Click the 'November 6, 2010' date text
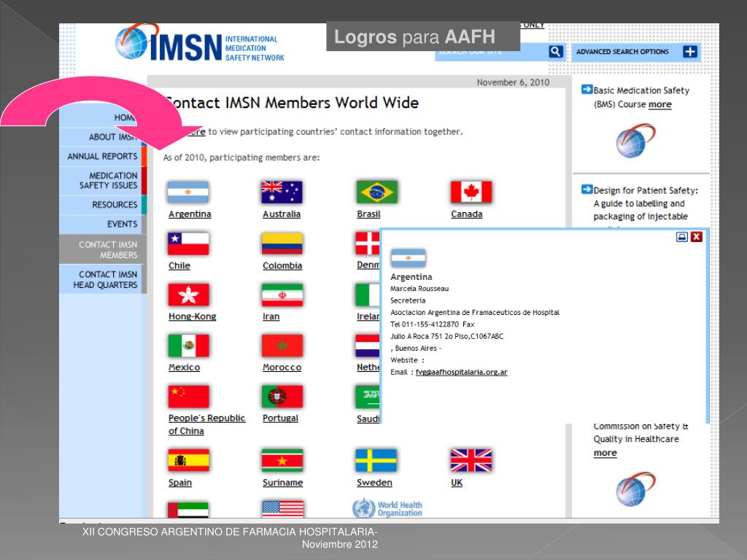 click(x=513, y=82)
